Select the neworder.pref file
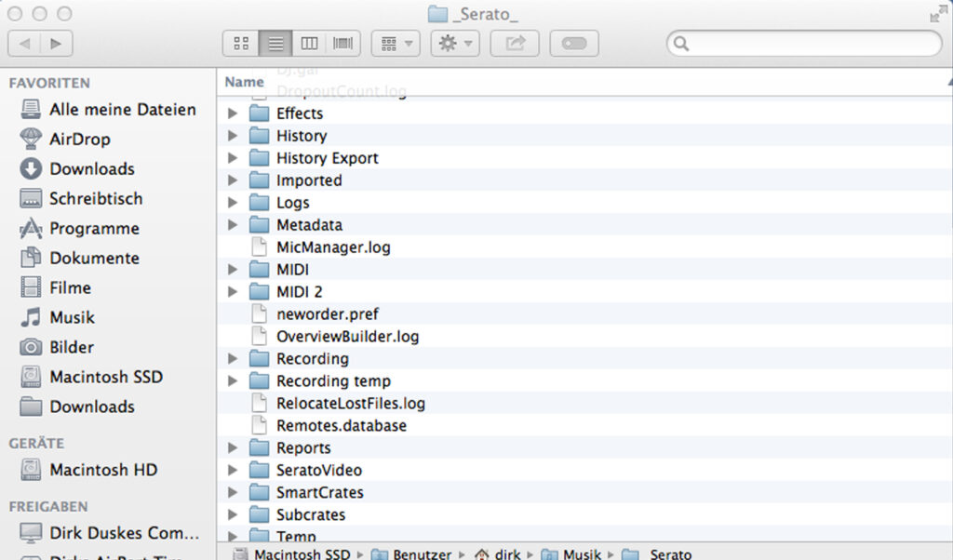 point(327,314)
